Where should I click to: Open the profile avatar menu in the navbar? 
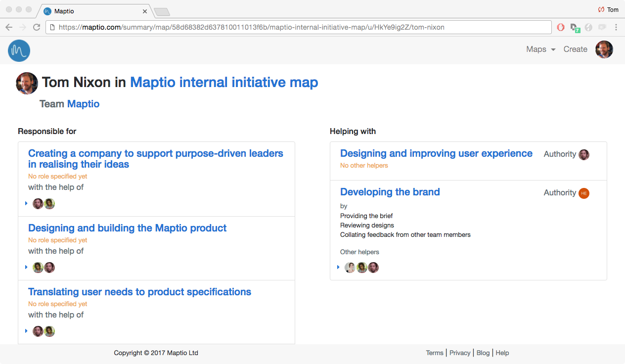pyautogui.click(x=604, y=49)
